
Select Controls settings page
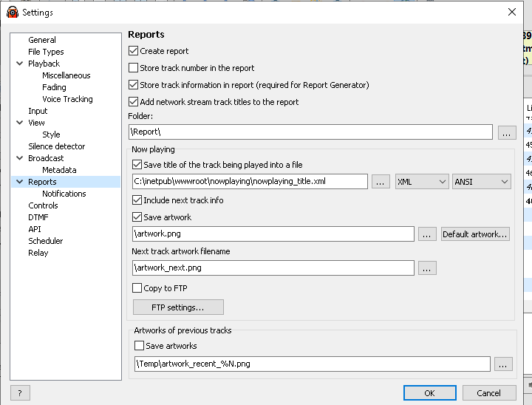(x=43, y=205)
